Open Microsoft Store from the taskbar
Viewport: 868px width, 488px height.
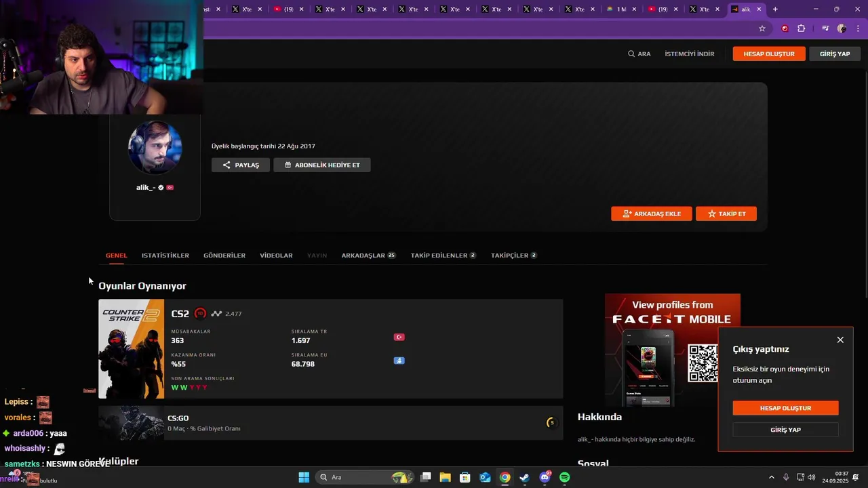[x=465, y=477]
